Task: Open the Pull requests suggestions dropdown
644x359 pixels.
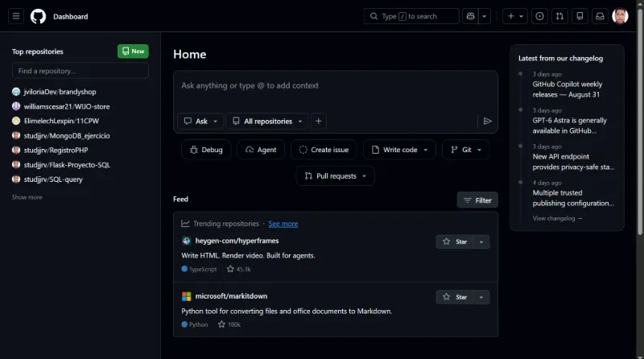Action: coord(335,175)
